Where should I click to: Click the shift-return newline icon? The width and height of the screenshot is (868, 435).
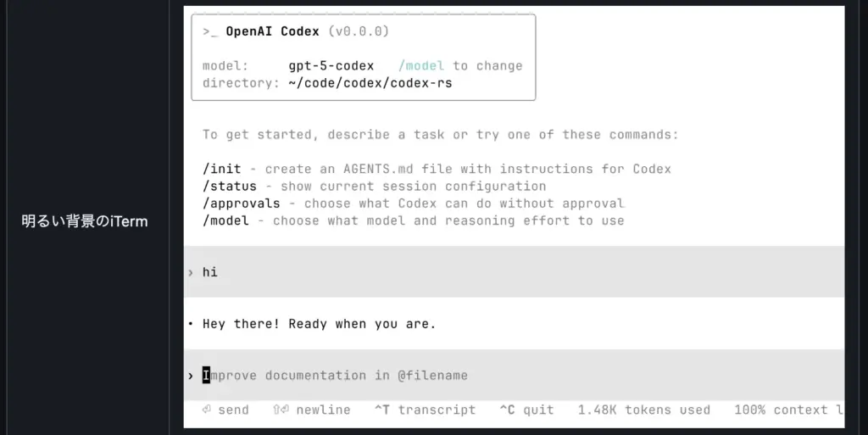[x=281, y=410]
